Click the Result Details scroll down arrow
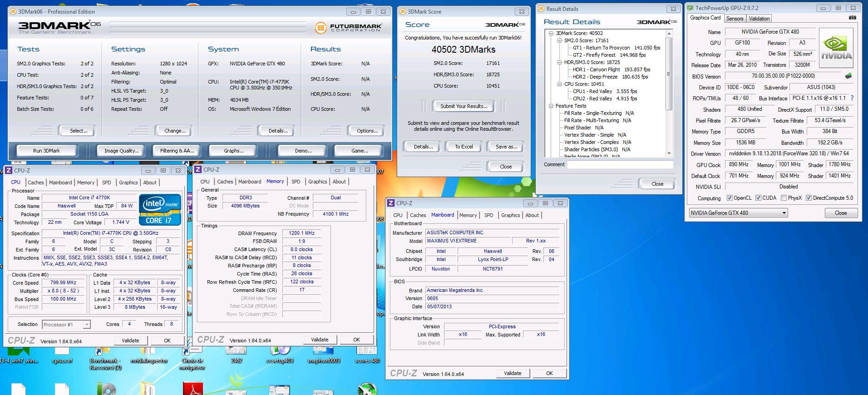The width and height of the screenshot is (868, 395). point(669,153)
